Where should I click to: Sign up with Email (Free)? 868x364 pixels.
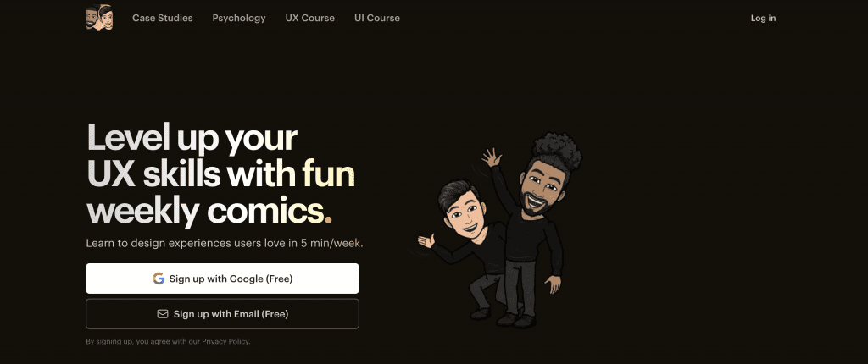223,314
